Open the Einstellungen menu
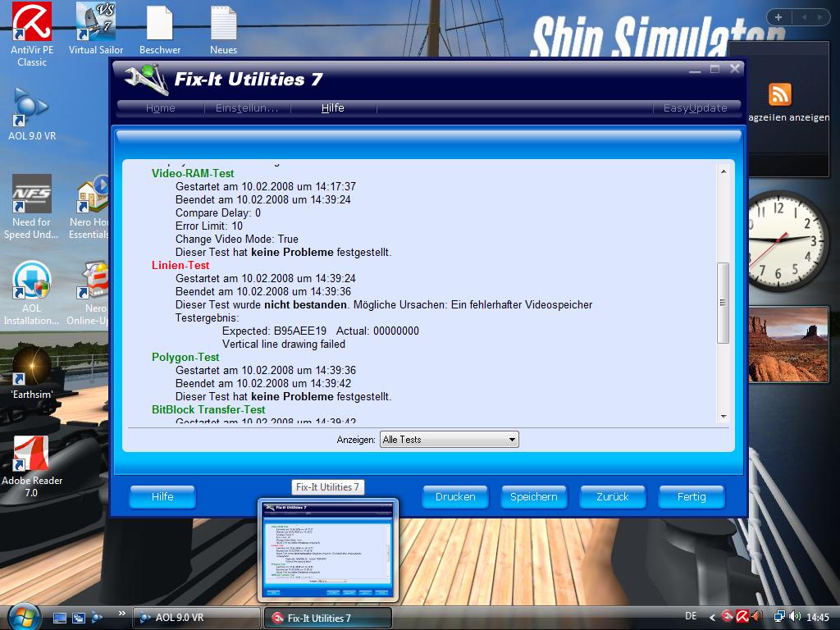This screenshot has height=630, width=840. tap(247, 107)
